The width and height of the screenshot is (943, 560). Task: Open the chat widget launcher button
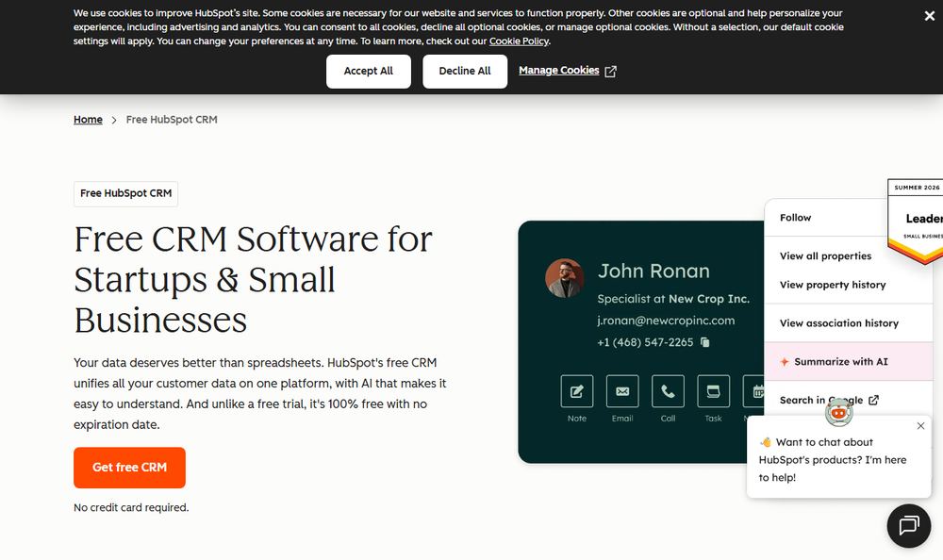(x=909, y=525)
